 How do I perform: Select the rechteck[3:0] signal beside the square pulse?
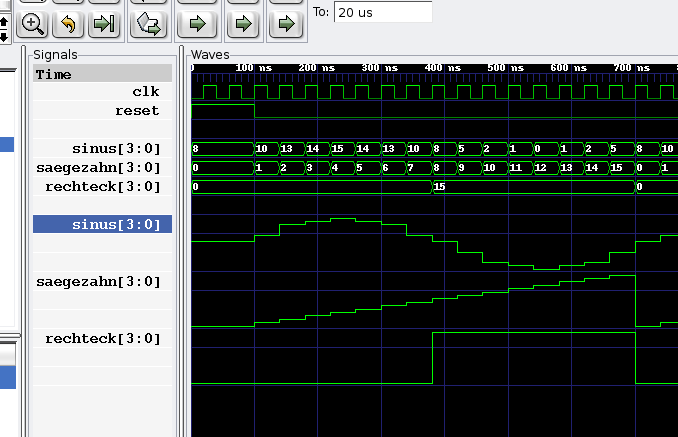point(102,339)
